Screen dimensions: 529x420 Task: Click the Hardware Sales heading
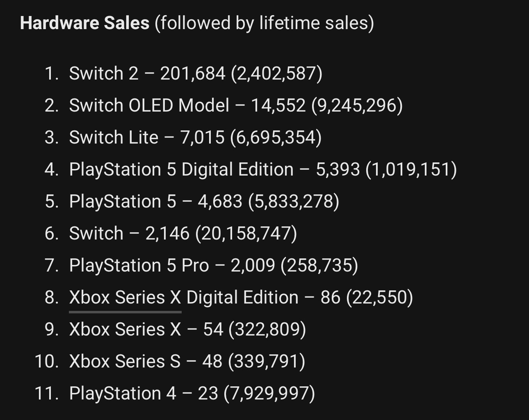(x=84, y=23)
